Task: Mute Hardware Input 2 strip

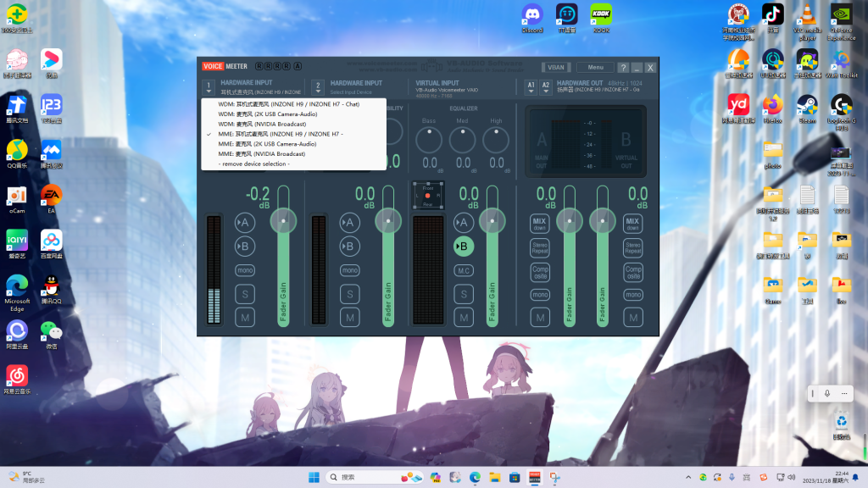Action: click(x=349, y=318)
